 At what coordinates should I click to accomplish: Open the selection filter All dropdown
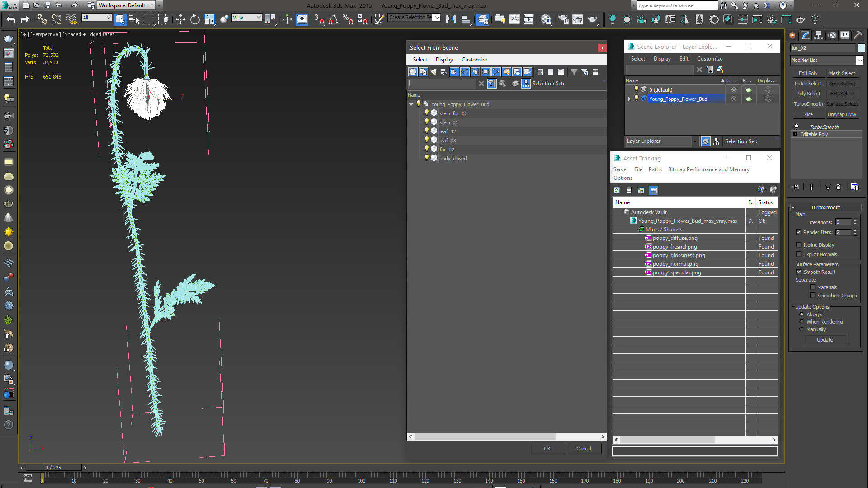pyautogui.click(x=97, y=18)
